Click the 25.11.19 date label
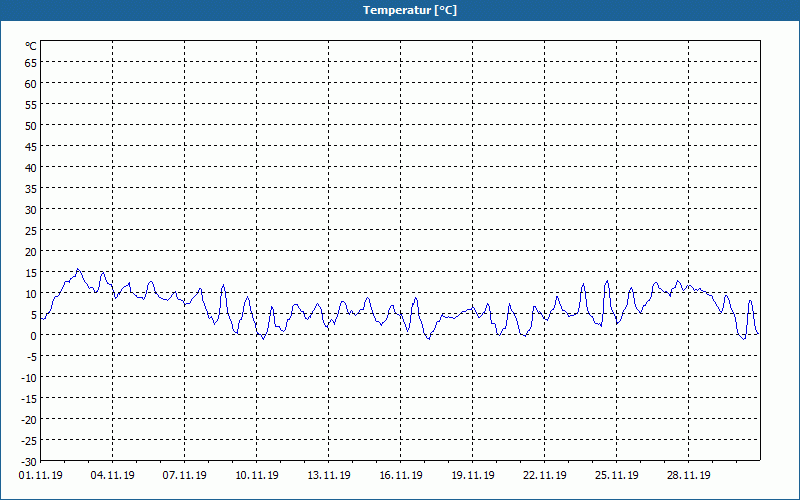Image resolution: width=800 pixels, height=500 pixels. pos(616,475)
